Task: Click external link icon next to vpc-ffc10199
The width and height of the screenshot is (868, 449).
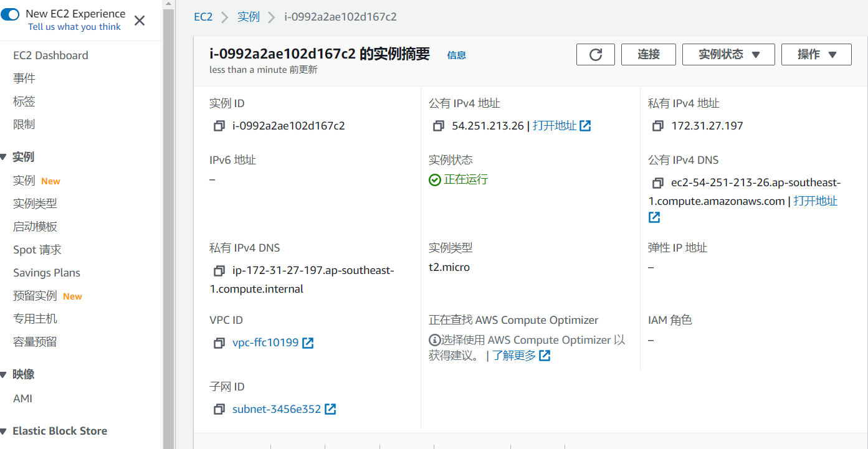Action: (x=308, y=343)
